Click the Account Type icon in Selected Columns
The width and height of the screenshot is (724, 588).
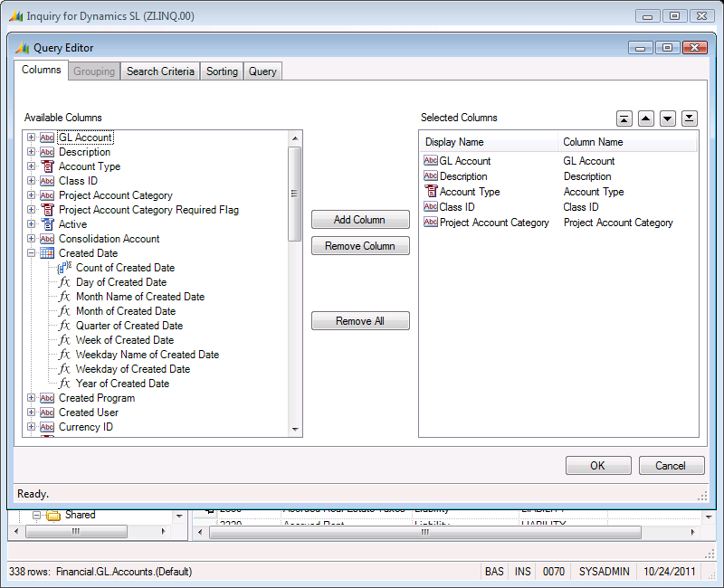(x=431, y=192)
